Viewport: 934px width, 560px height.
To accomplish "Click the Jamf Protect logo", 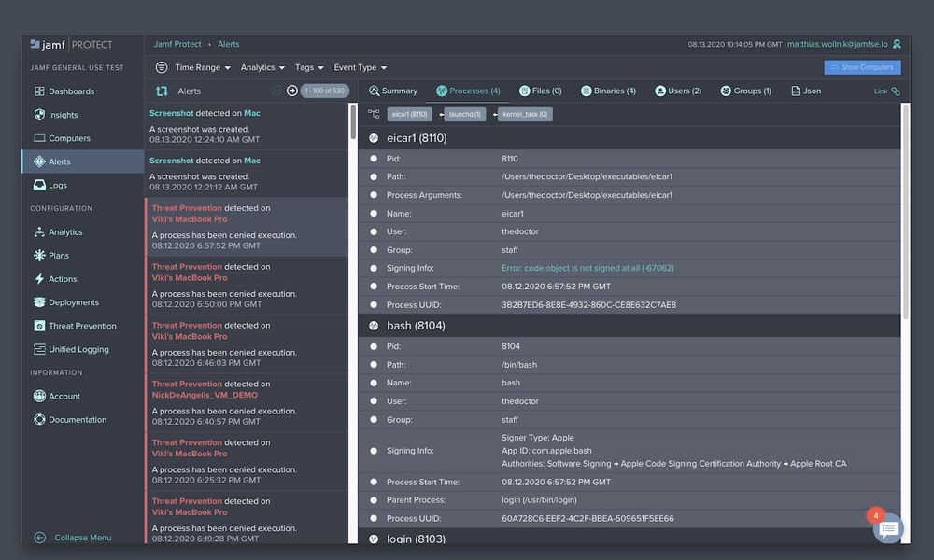I will (x=71, y=45).
